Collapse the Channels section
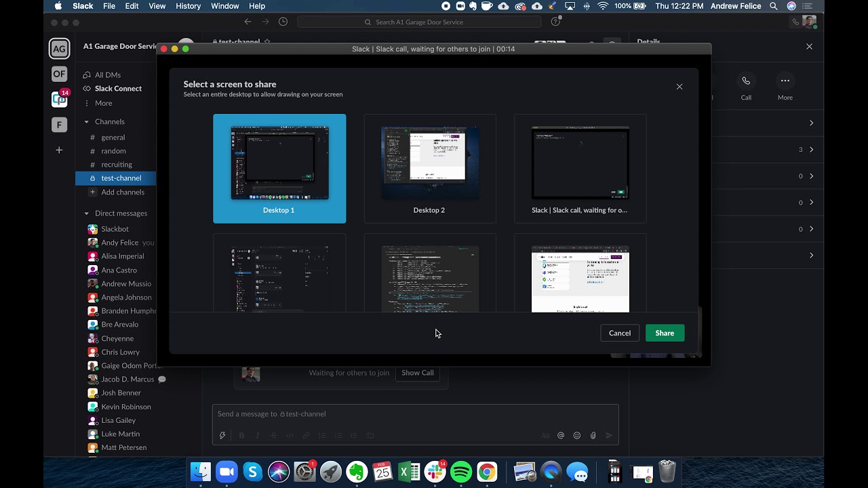Screen dimensions: 868x488 coord(86,122)
